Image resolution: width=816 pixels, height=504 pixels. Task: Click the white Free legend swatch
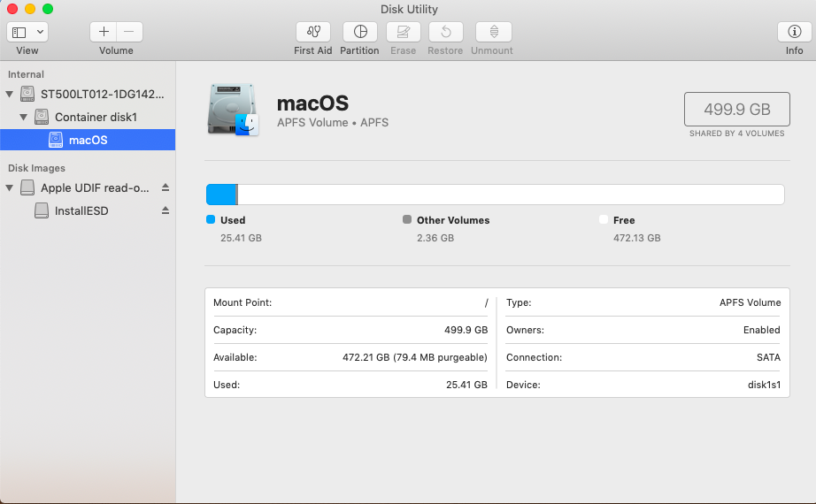pos(604,219)
